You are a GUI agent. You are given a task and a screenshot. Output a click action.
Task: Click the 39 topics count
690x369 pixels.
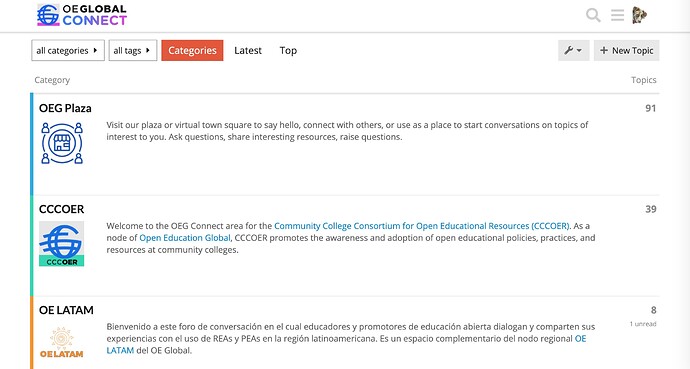pyautogui.click(x=650, y=209)
